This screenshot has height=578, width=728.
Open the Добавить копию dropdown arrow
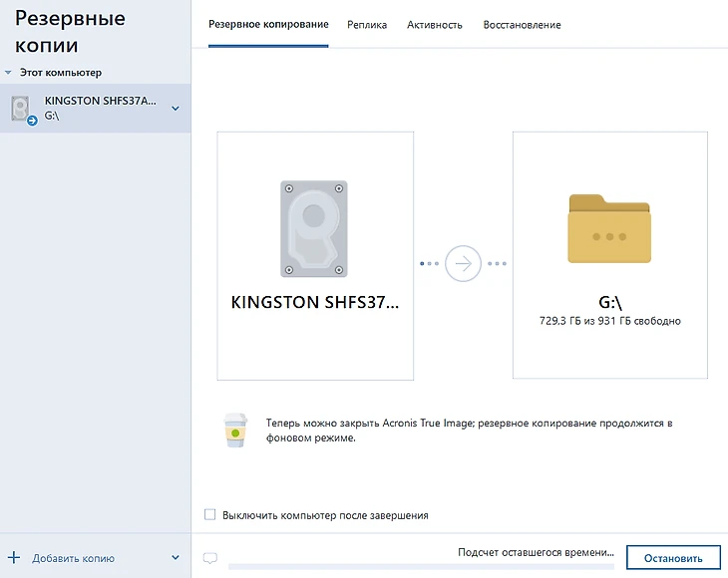click(176, 558)
